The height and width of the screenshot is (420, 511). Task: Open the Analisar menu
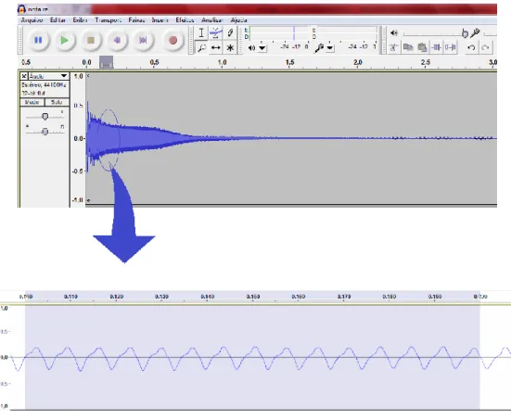coord(211,20)
